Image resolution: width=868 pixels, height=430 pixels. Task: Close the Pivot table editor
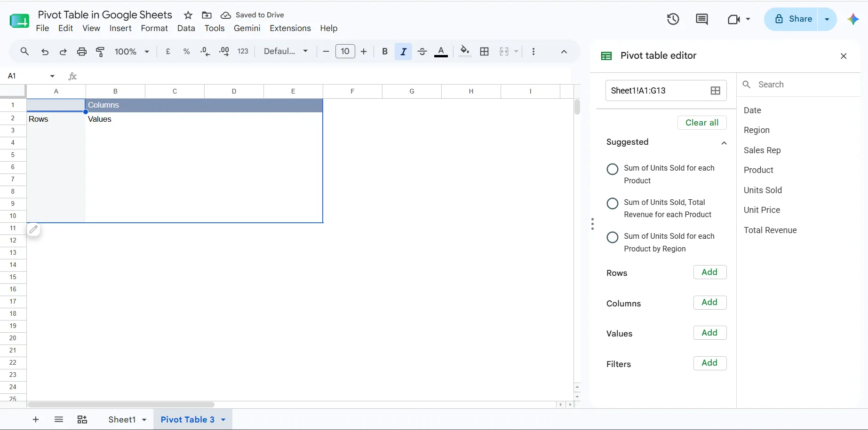pyautogui.click(x=844, y=56)
